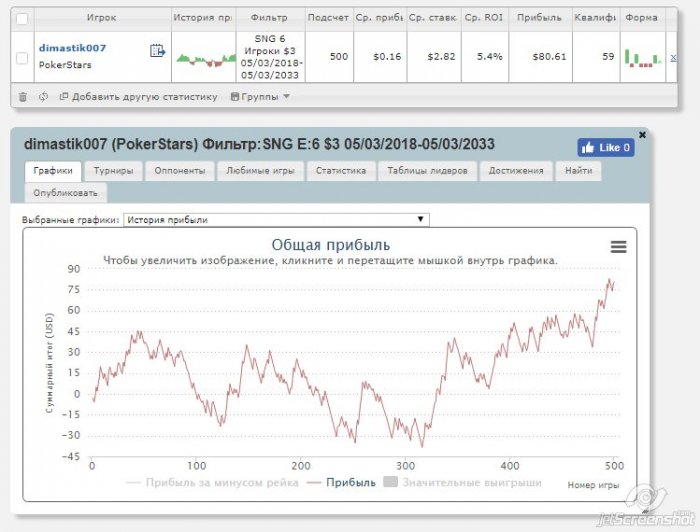Click the PokerStars network label under dimastik007
This screenshot has height=532, width=700.
[65, 65]
